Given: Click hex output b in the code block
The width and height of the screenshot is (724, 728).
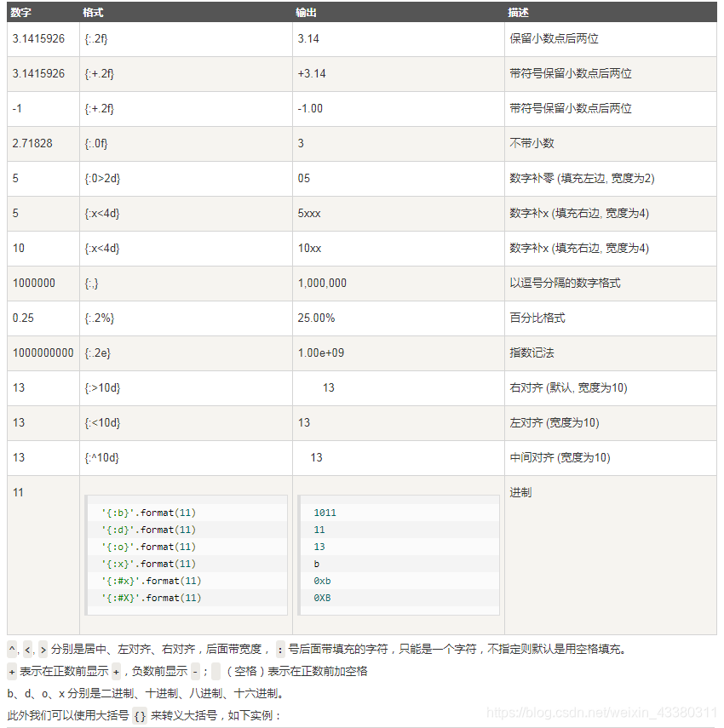Looking at the screenshot, I should click(x=317, y=565).
